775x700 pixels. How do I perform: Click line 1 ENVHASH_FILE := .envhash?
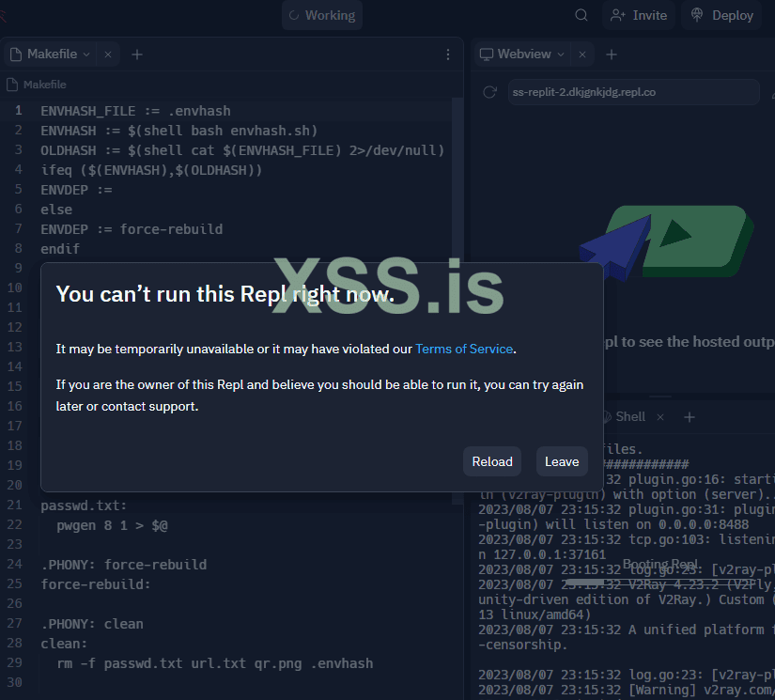(x=135, y=111)
